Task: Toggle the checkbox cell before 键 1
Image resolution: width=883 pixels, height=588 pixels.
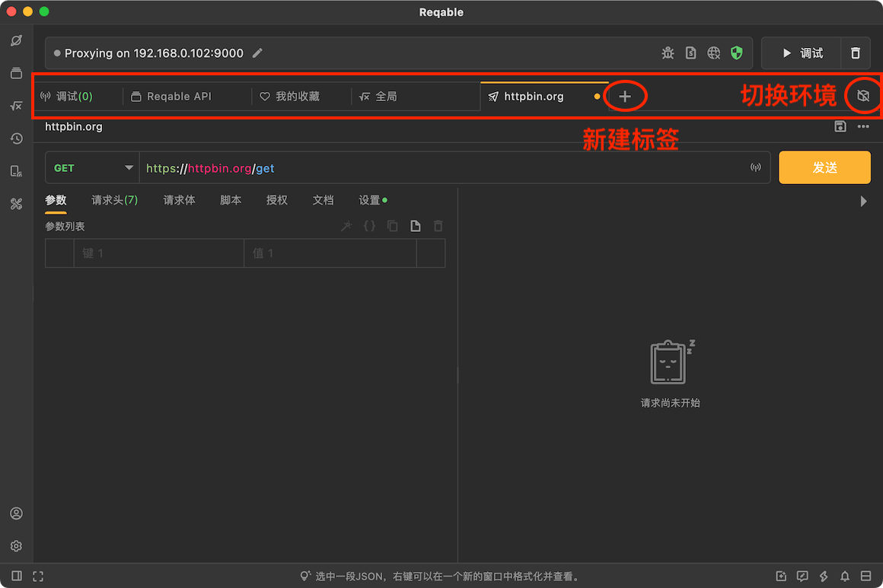Action: [59, 253]
